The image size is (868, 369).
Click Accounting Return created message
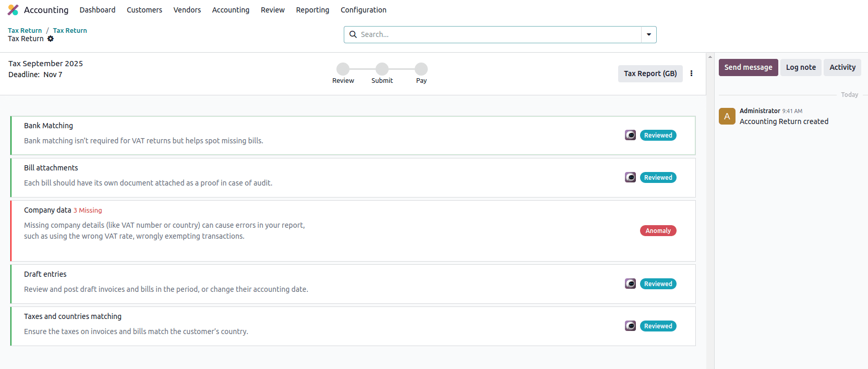[x=784, y=121]
